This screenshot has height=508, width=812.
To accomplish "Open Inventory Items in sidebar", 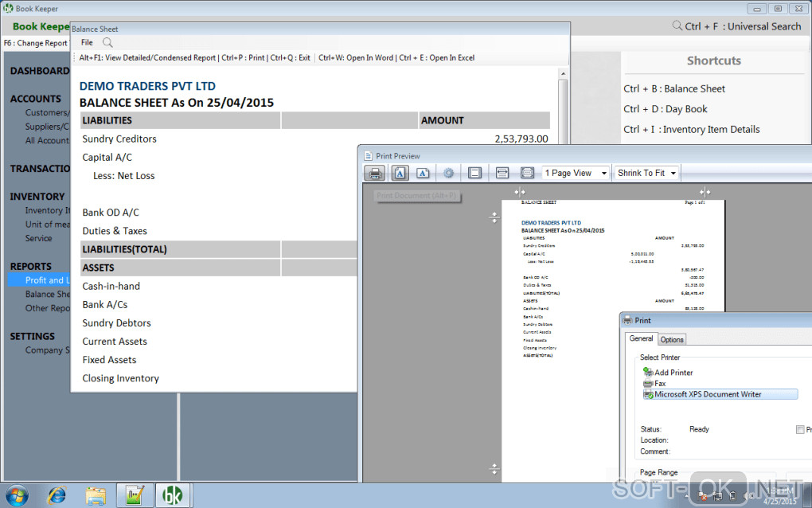I will [47, 210].
